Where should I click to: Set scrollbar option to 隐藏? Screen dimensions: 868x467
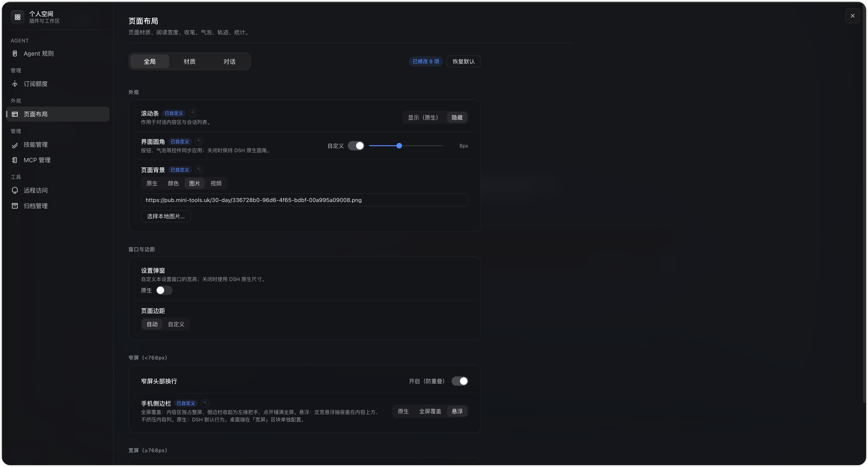pyautogui.click(x=457, y=117)
